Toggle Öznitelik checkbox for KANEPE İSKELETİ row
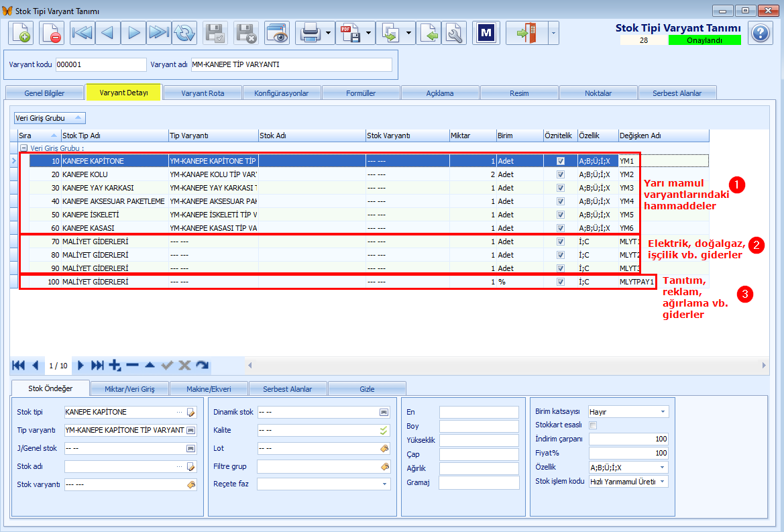 click(x=561, y=215)
